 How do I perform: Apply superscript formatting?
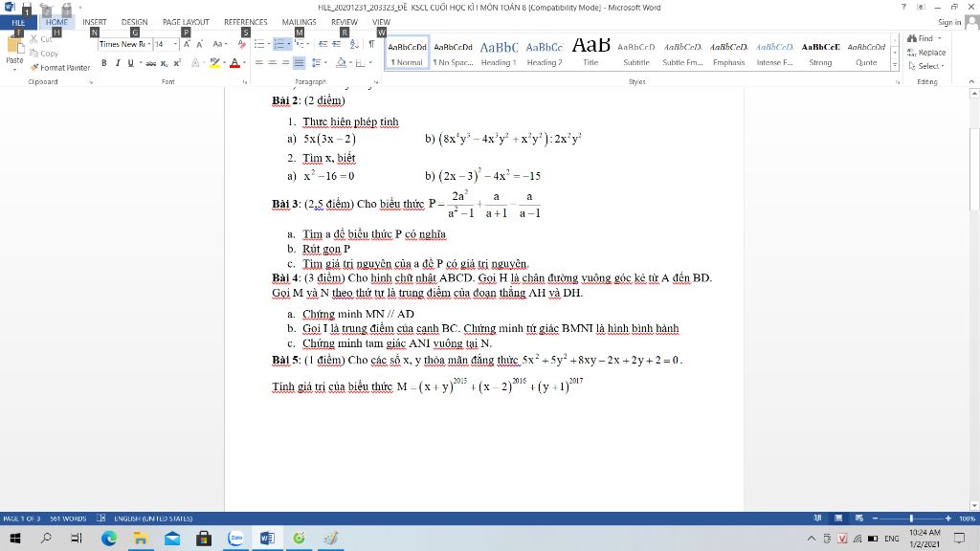(x=177, y=63)
